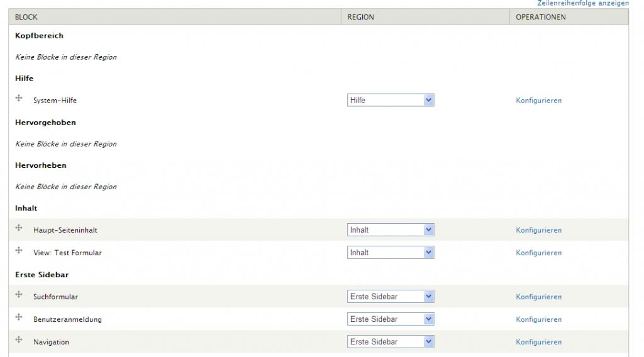Screen dimensions: 644x357
Task: Click Zeilenreihenfolge anzeigen link
Action: pos(582,4)
